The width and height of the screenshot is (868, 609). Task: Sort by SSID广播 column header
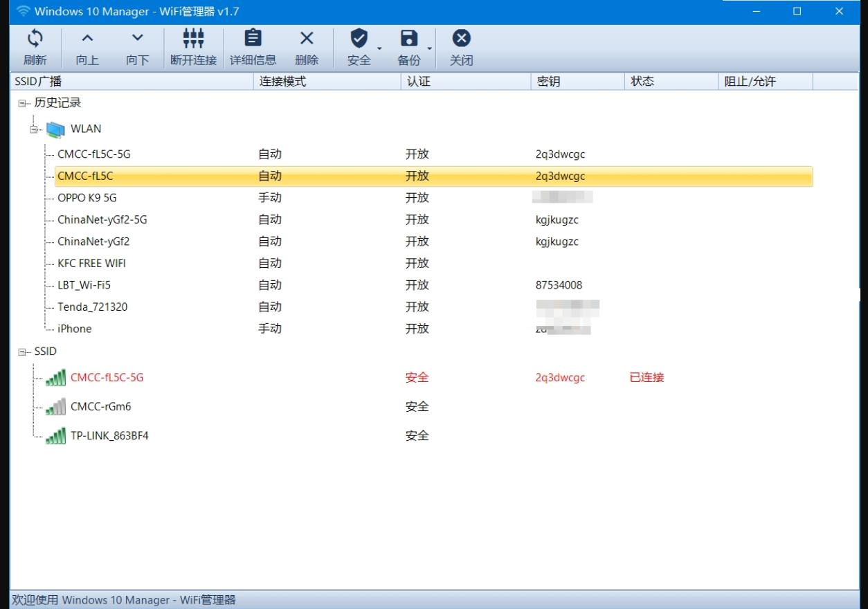click(132, 81)
